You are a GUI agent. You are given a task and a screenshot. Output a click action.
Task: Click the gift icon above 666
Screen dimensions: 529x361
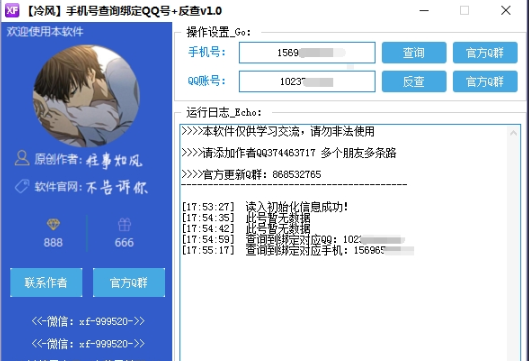[x=124, y=225]
